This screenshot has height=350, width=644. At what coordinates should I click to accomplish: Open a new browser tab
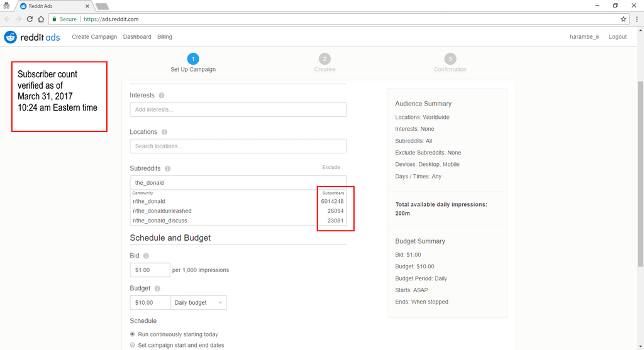pos(101,6)
